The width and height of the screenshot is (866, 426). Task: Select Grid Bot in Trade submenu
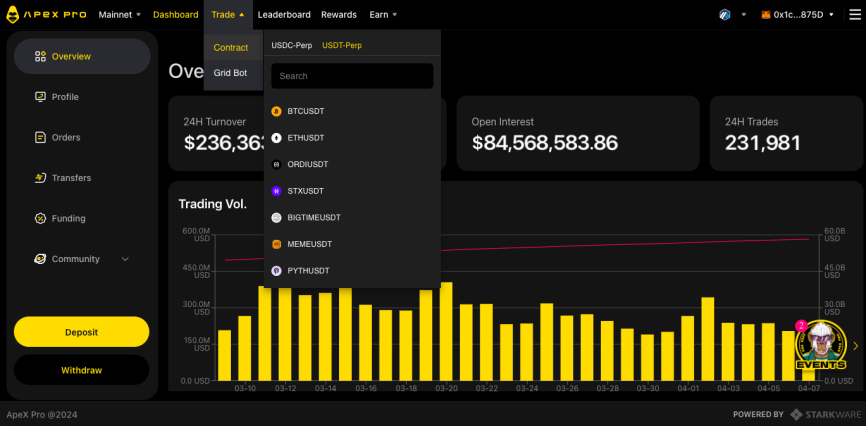tap(230, 73)
